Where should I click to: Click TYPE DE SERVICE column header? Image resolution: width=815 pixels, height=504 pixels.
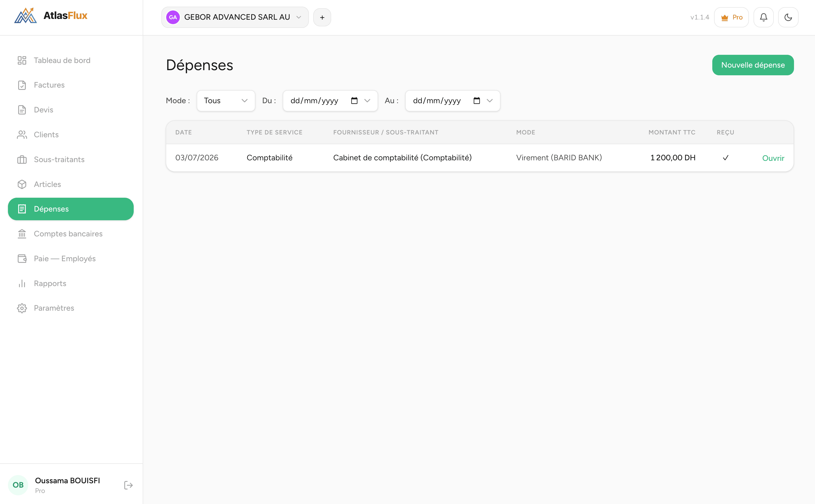coord(274,132)
